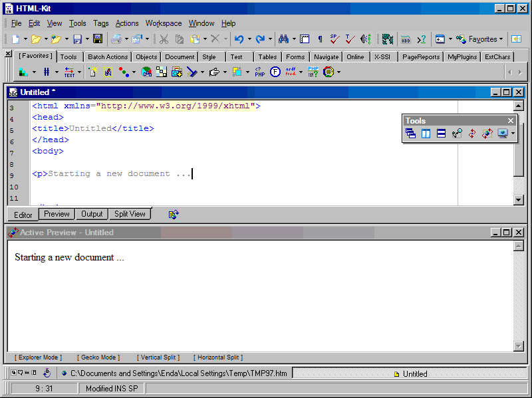
Task: Tile windows horizontally from Tools palette
Action: click(x=441, y=134)
